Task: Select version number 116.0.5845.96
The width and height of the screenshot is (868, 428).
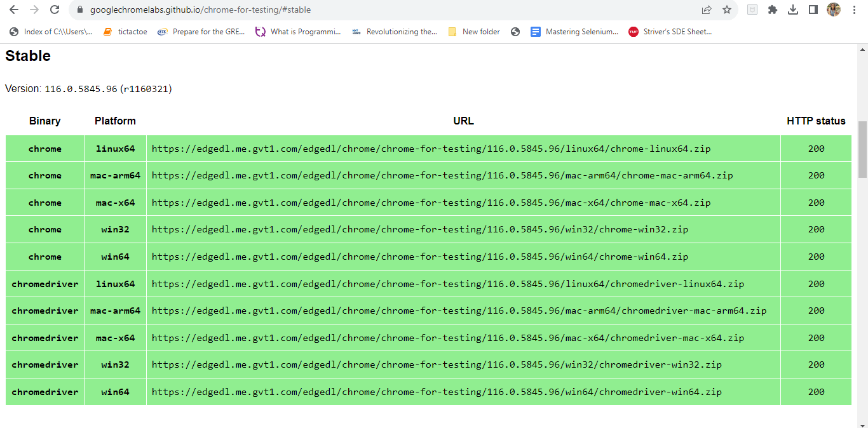Action: click(81, 89)
